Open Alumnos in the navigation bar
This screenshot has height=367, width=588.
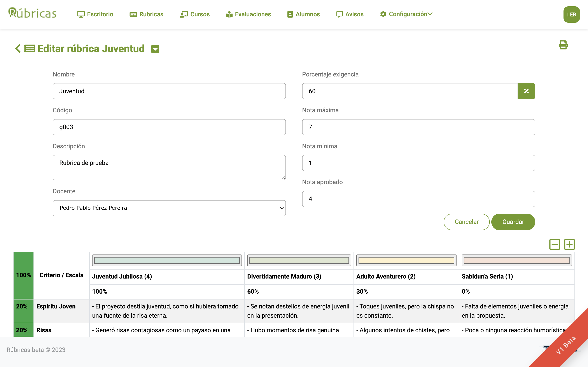point(303,14)
